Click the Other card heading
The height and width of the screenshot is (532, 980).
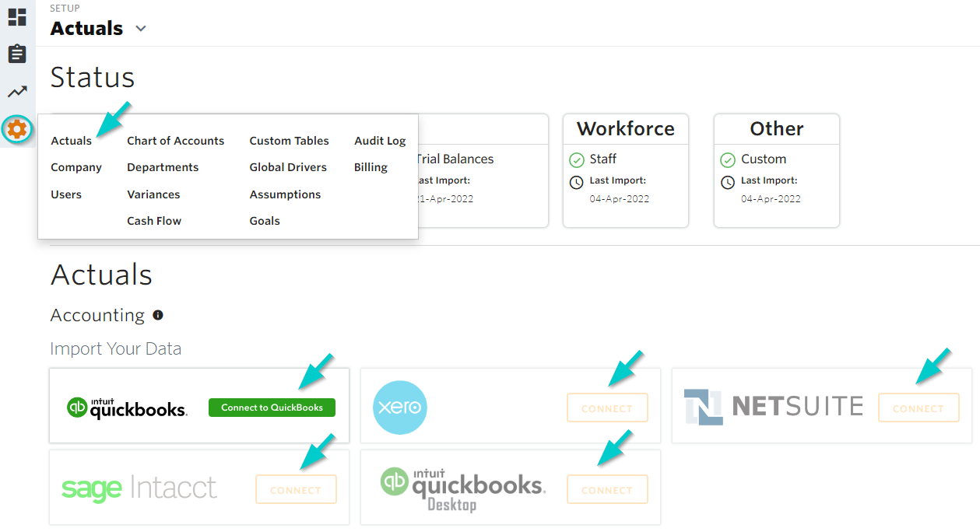[x=777, y=129]
